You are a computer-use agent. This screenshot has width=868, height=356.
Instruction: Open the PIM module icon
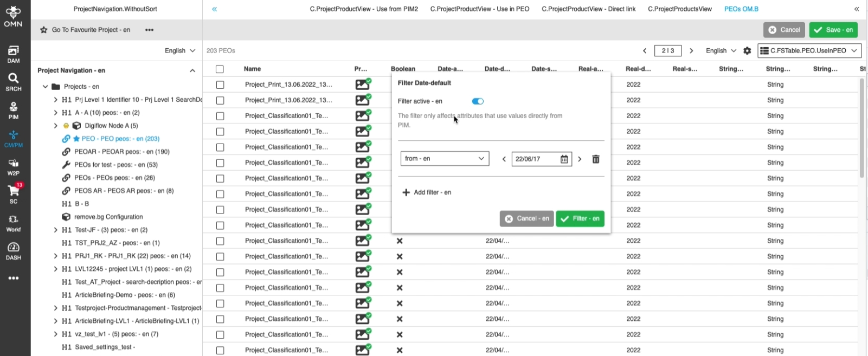click(14, 110)
